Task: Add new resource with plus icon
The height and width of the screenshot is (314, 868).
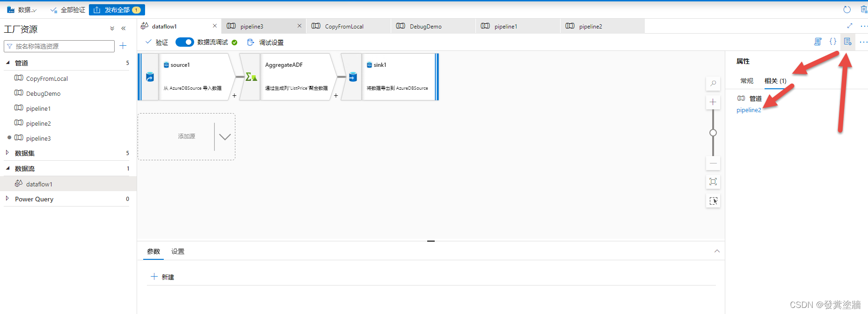Action: point(123,46)
